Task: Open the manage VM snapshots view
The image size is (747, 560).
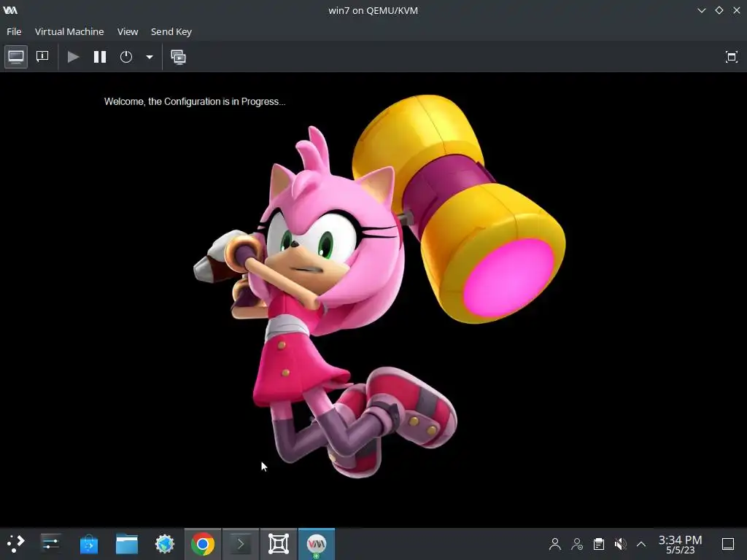Action: coord(179,57)
